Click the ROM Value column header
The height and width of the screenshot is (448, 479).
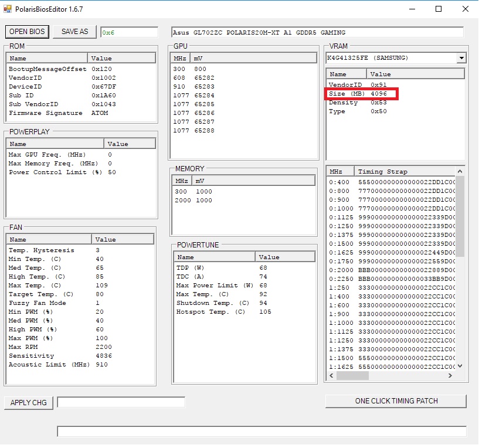coord(121,59)
